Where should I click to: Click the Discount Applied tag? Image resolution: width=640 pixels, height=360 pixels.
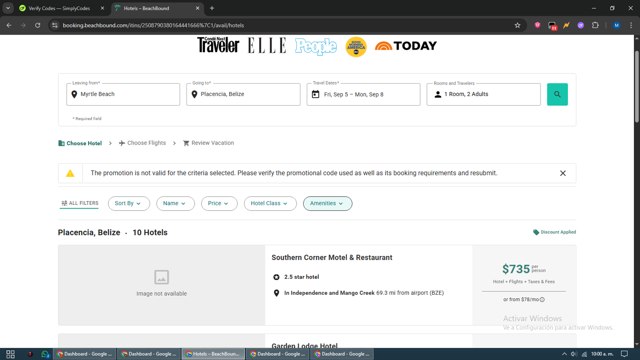[x=554, y=232]
